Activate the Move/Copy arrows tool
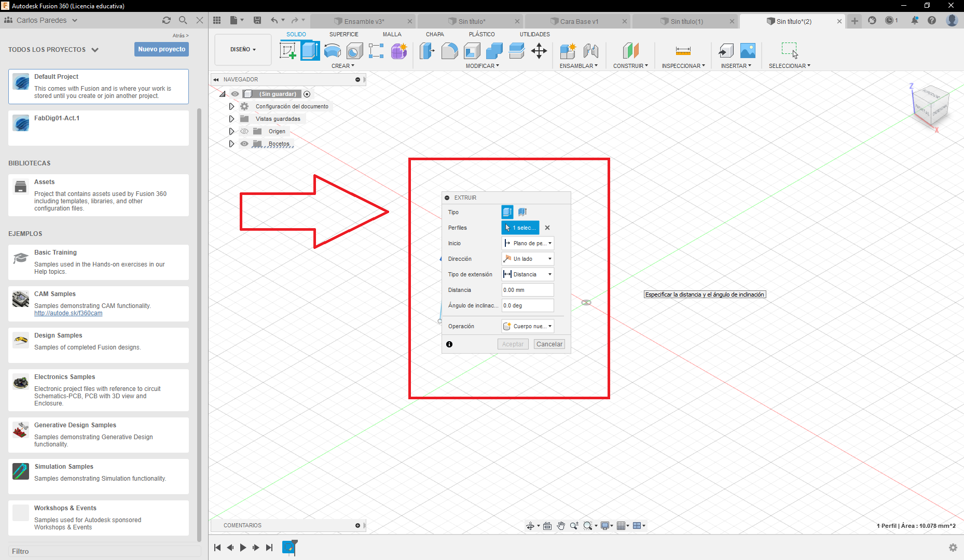 point(539,51)
